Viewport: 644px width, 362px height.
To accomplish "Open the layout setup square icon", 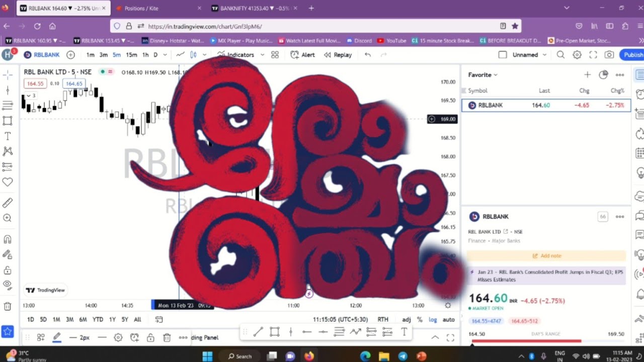I will click(502, 55).
